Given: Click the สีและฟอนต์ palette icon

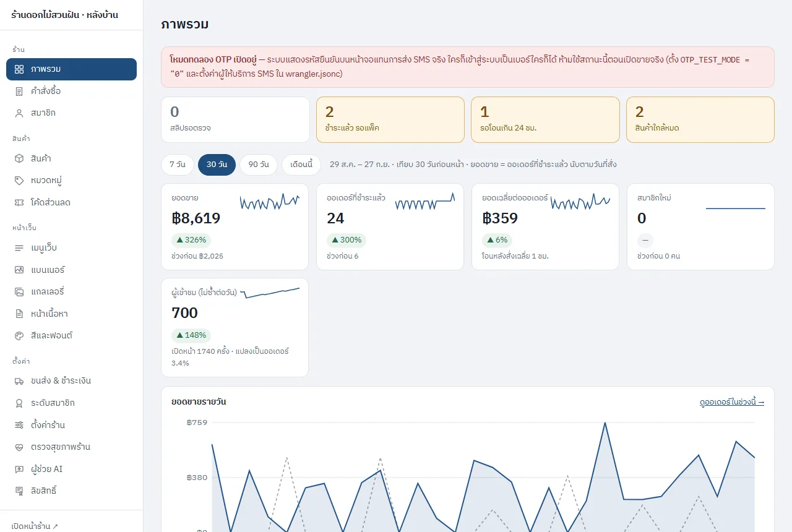Looking at the screenshot, I should tap(19, 335).
